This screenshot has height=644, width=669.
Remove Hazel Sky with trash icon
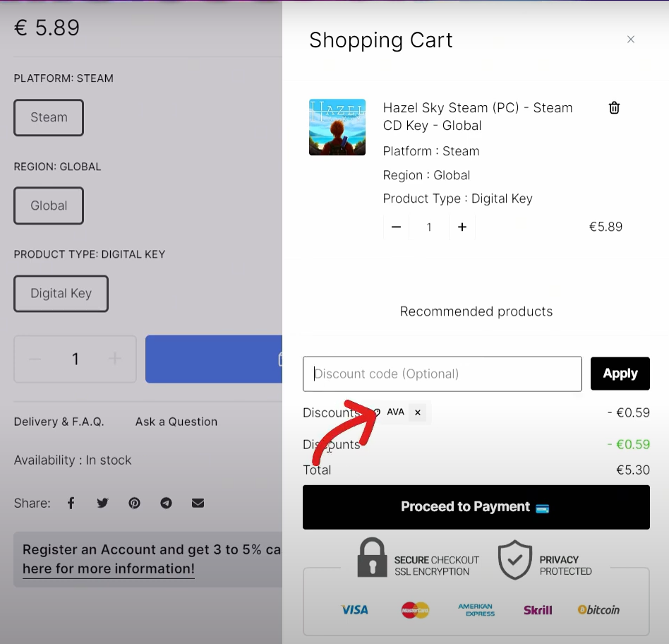(614, 107)
